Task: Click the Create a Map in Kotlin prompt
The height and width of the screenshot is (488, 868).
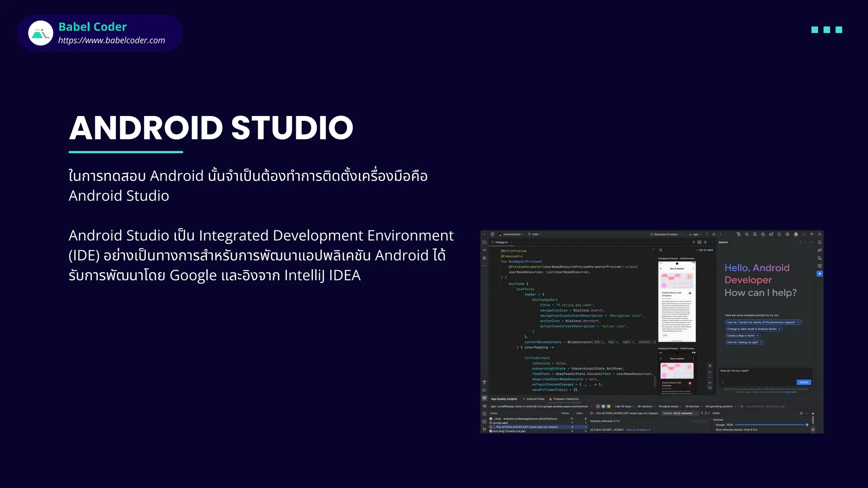Action: point(743,335)
